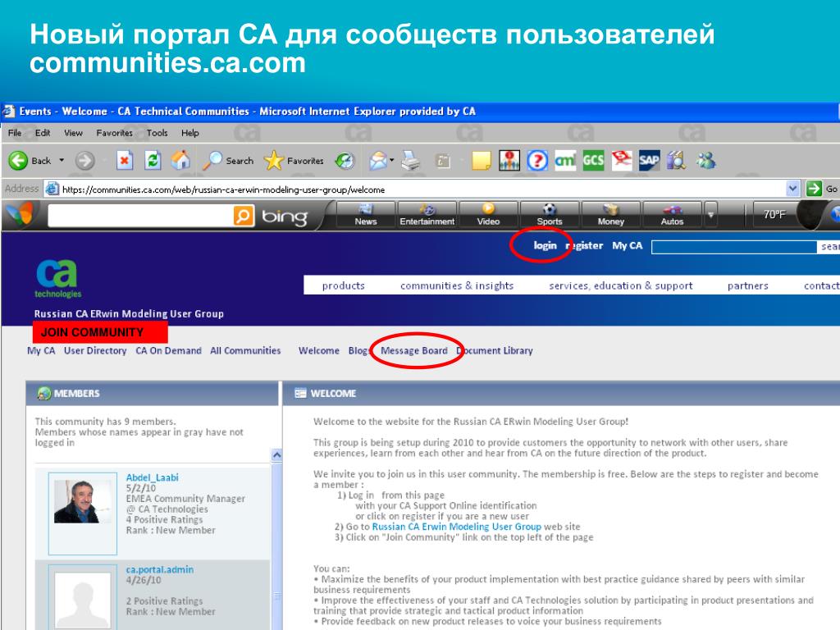Print the page using printer icon
Image resolution: width=840 pixels, height=630 pixels.
411,160
